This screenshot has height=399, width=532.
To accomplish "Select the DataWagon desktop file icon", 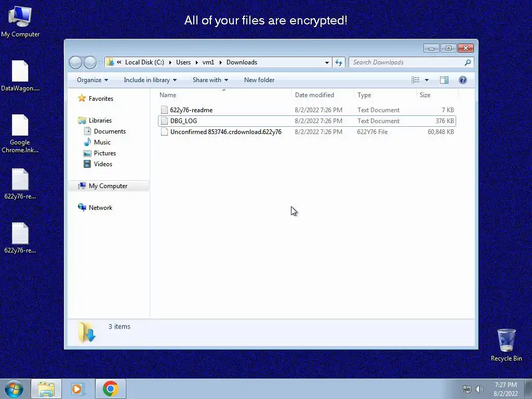I will point(20,76).
